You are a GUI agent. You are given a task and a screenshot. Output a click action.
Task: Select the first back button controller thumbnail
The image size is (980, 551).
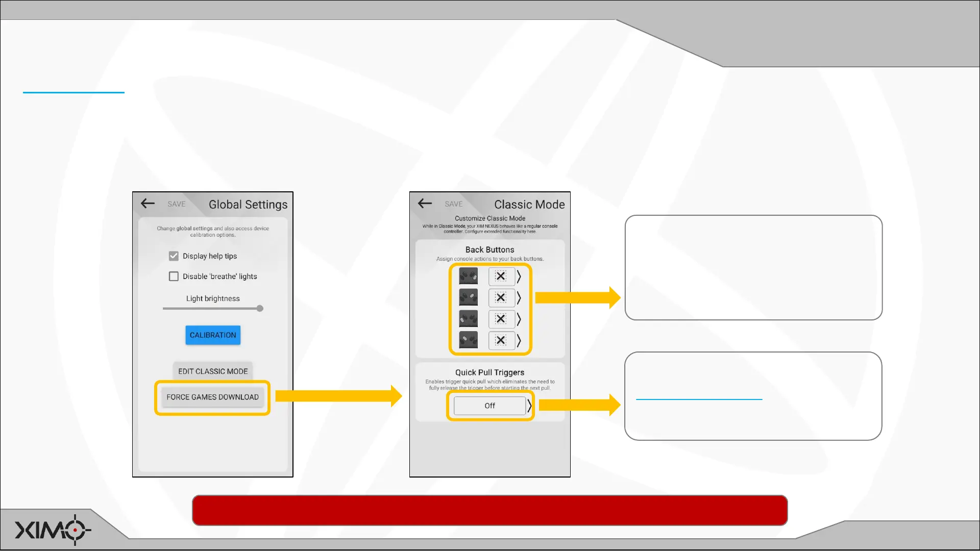[468, 276]
